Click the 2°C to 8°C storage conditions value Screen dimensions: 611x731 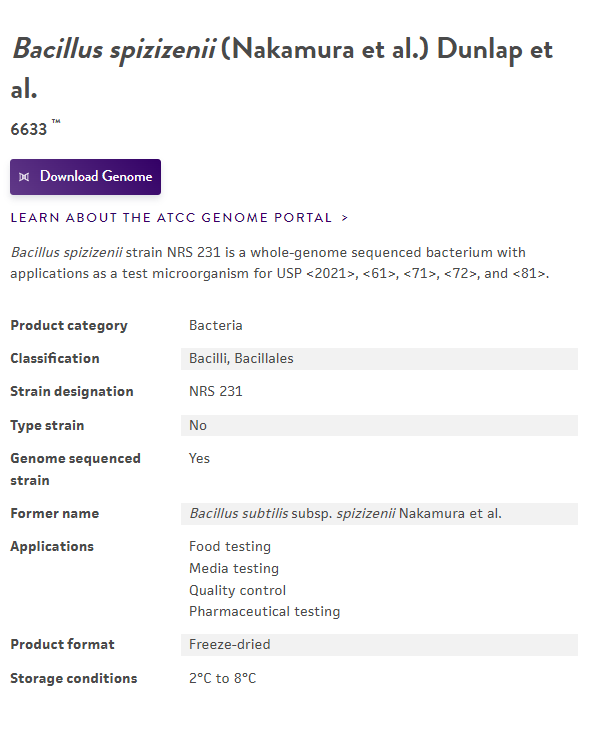coord(222,678)
